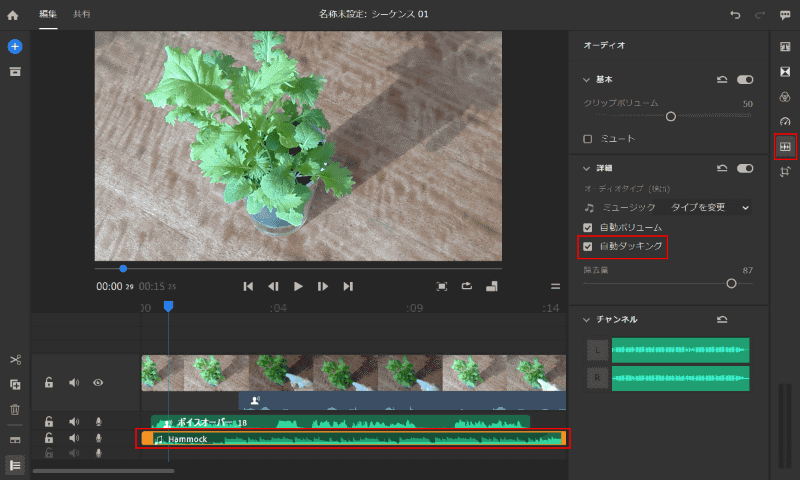Toggle the 基本 section switch off
The height and width of the screenshot is (480, 800).
click(744, 79)
